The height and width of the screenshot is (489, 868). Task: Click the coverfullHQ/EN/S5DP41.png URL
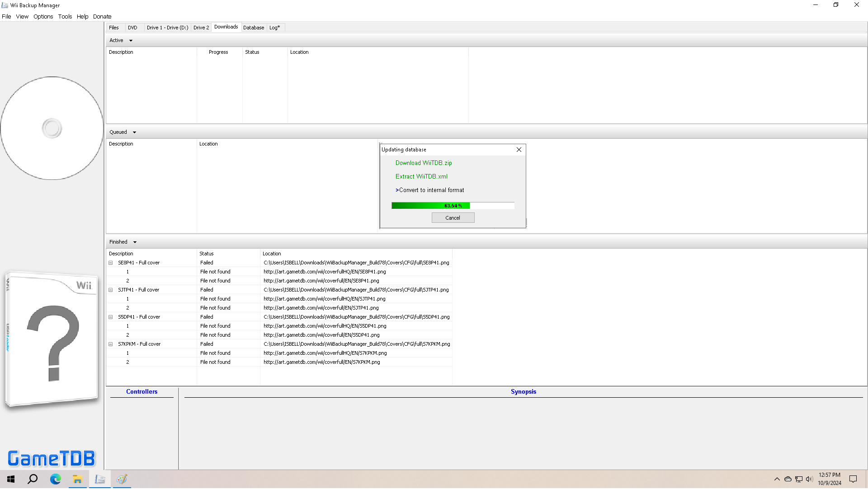pos(325,326)
